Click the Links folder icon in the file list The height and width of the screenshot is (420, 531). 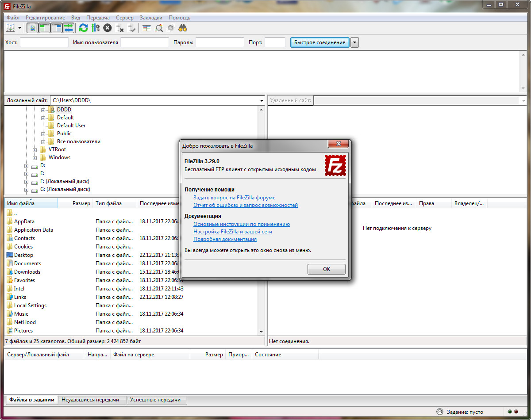tap(10, 297)
